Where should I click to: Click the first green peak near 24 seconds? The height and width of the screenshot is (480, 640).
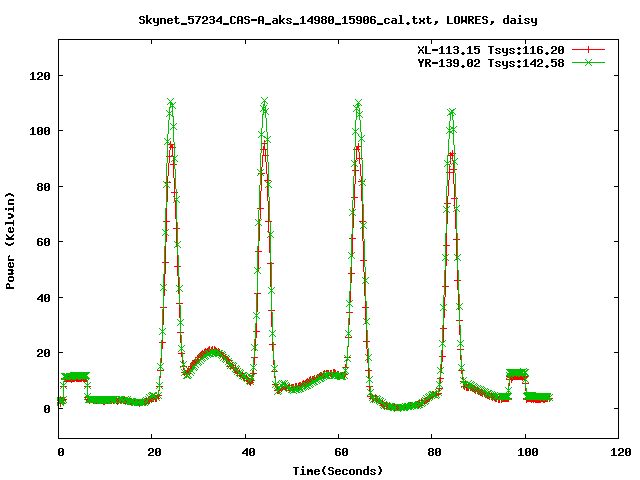coord(171,102)
